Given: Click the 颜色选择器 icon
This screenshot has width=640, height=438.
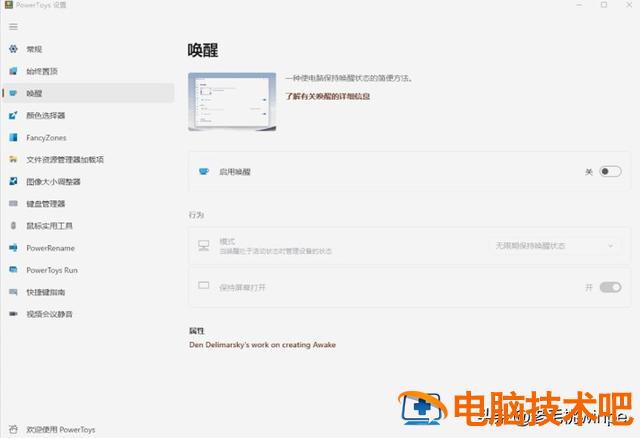Looking at the screenshot, I should click(13, 115).
